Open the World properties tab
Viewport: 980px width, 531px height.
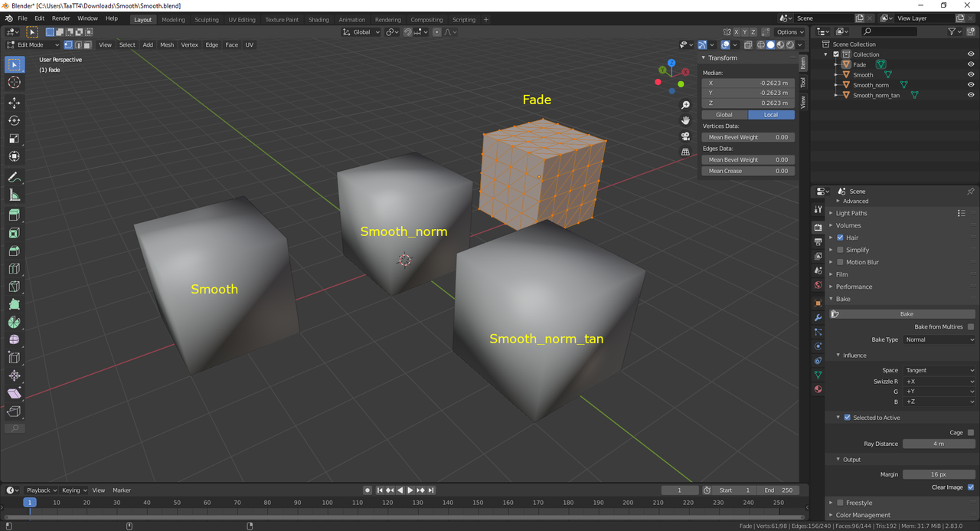coord(818,285)
